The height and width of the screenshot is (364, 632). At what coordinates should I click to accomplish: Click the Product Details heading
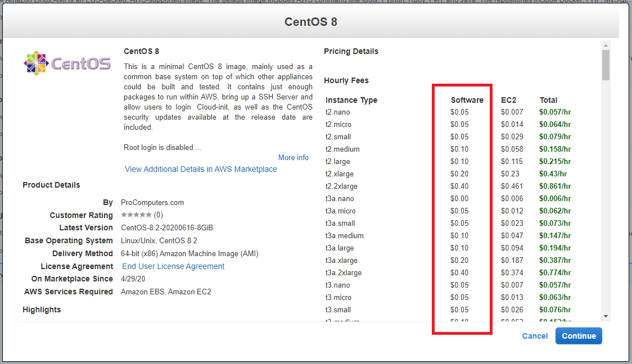tap(51, 185)
